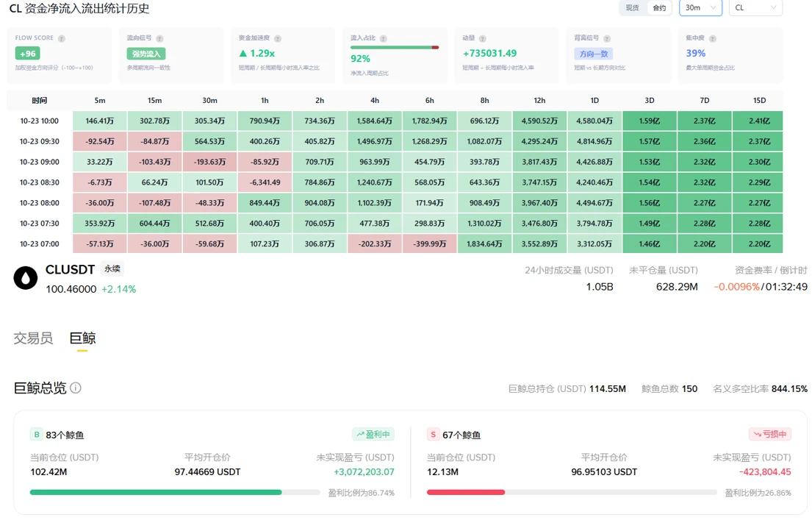
Task: Click the green B badge for 83个鲸鱼
Action: click(x=36, y=435)
